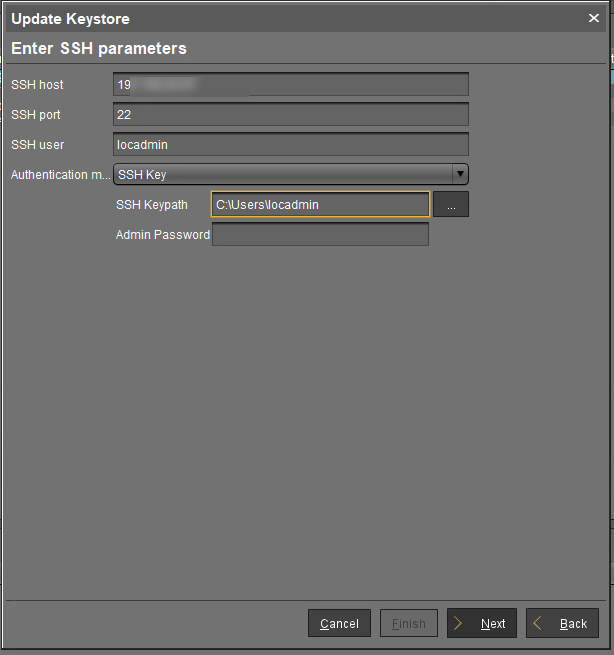Click the browse button beside SSH Keypath
The image size is (614, 655).
pyautogui.click(x=451, y=205)
